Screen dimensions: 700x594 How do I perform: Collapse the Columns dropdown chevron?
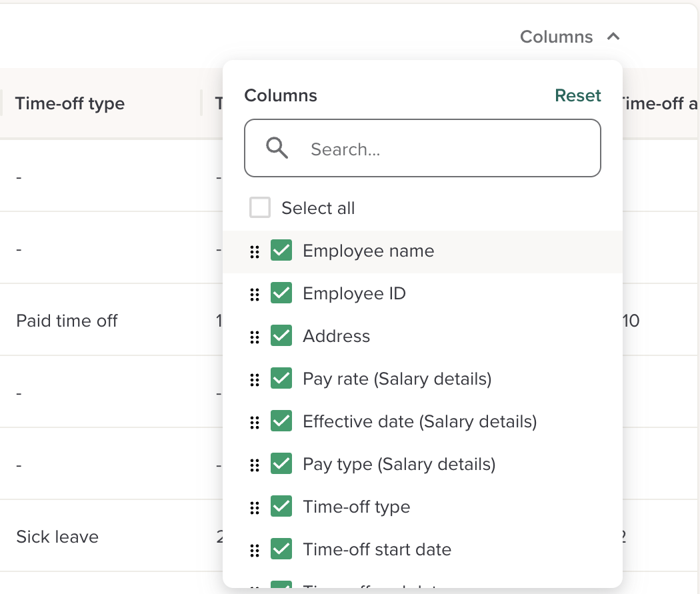click(613, 37)
